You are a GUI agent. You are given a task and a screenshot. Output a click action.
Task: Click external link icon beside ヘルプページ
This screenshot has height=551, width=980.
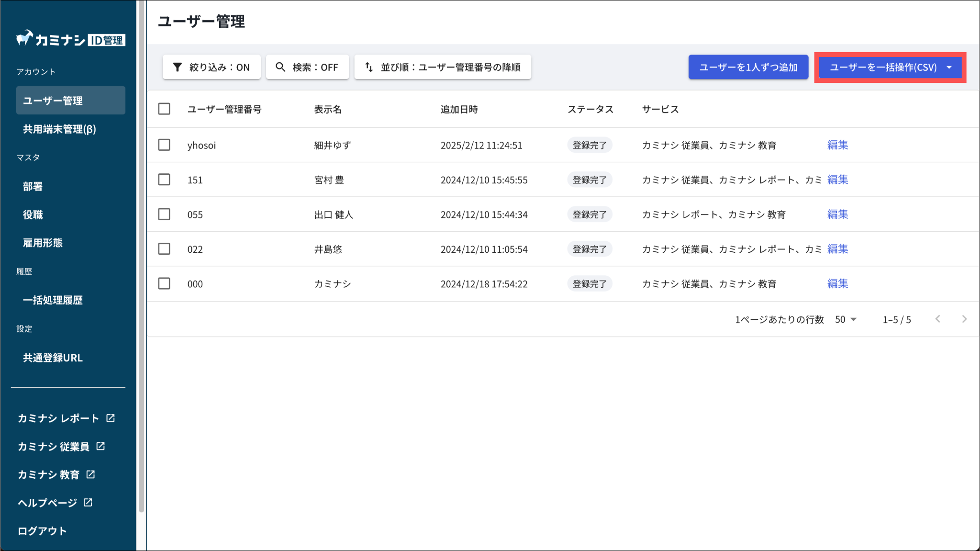88,502
